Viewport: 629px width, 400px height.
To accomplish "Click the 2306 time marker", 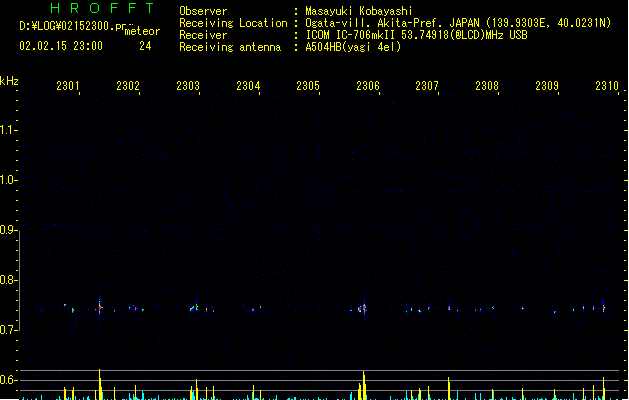I will [368, 85].
